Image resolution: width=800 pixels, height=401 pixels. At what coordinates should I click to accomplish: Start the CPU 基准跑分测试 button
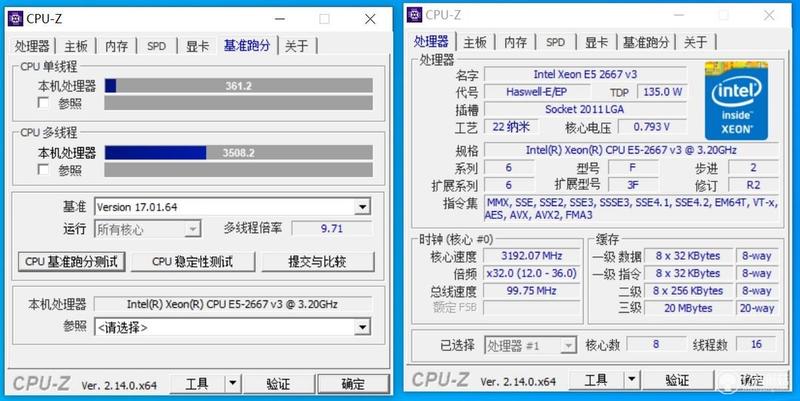pyautogui.click(x=71, y=262)
